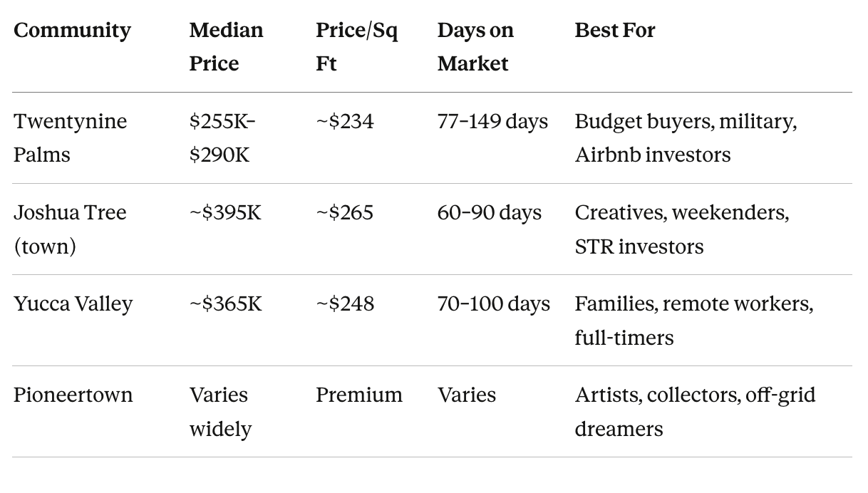The height and width of the screenshot is (493, 868).
Task: Click the ~$248 price per square foot
Action: (345, 304)
